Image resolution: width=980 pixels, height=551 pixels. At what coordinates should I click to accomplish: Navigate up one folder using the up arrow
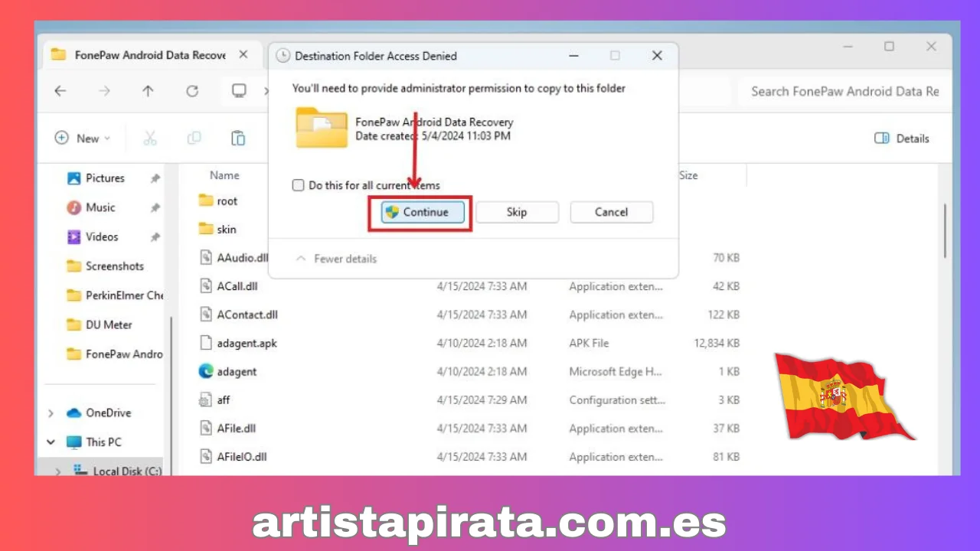[x=147, y=90]
